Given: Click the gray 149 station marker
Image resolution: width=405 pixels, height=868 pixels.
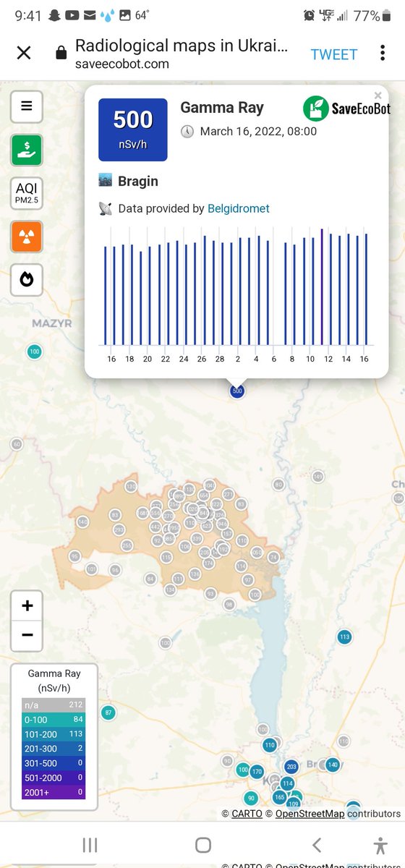Looking at the screenshot, I should click(317, 477).
